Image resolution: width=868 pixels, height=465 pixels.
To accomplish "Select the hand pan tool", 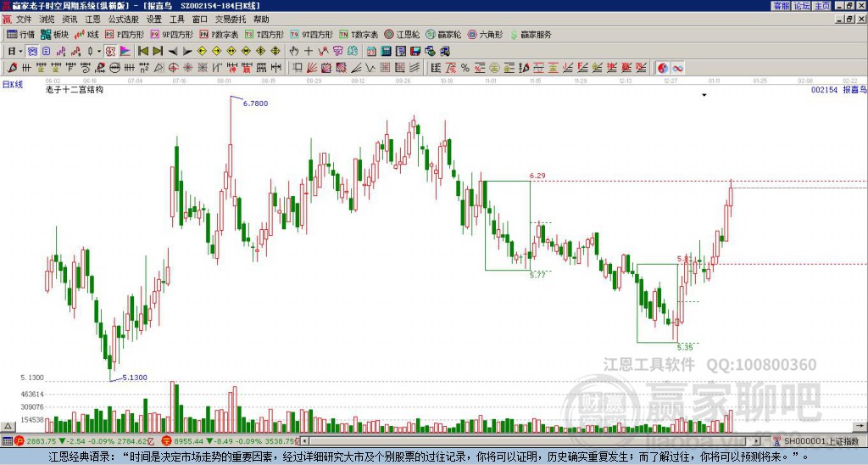I will (x=294, y=51).
